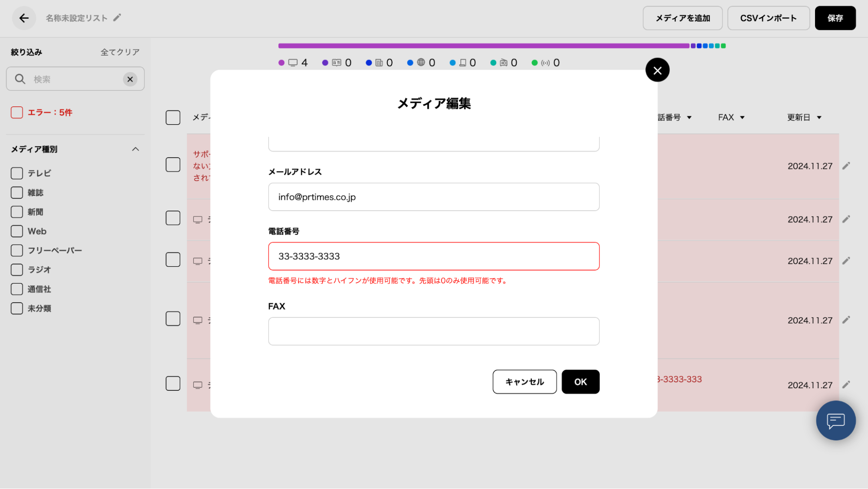Click edit pencil on first table row

846,166
